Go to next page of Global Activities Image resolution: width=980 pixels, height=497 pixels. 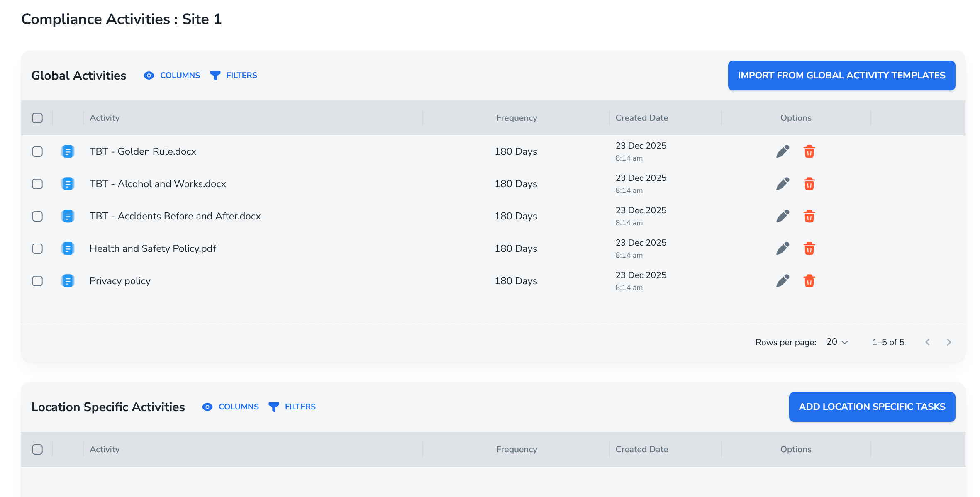[948, 342]
